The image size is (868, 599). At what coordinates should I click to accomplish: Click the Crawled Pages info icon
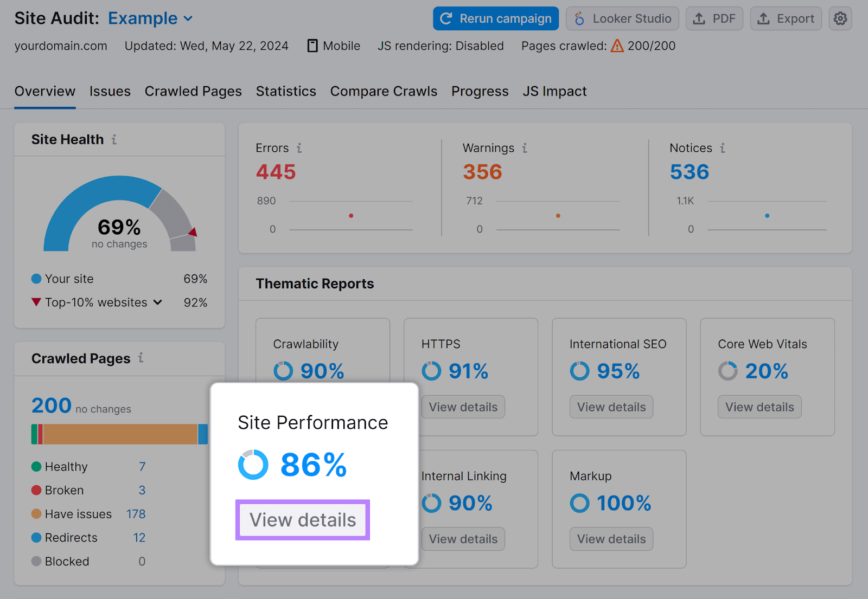[141, 358]
